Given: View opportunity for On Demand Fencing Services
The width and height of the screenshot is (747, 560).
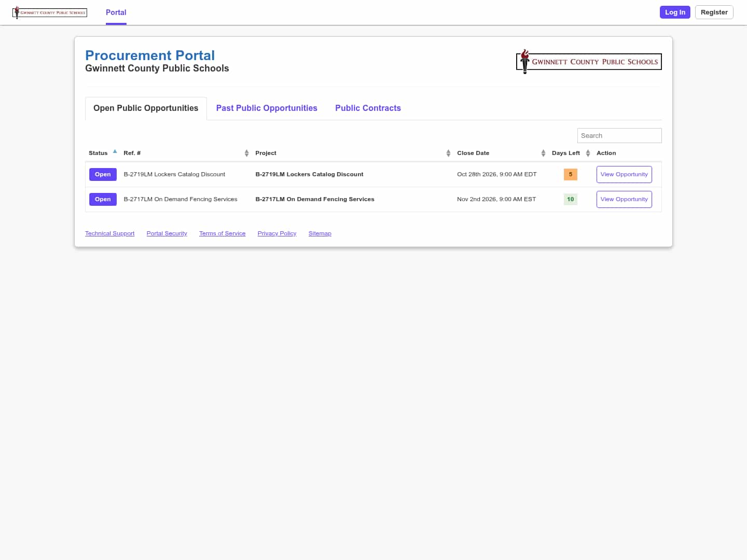Looking at the screenshot, I should click(624, 200).
